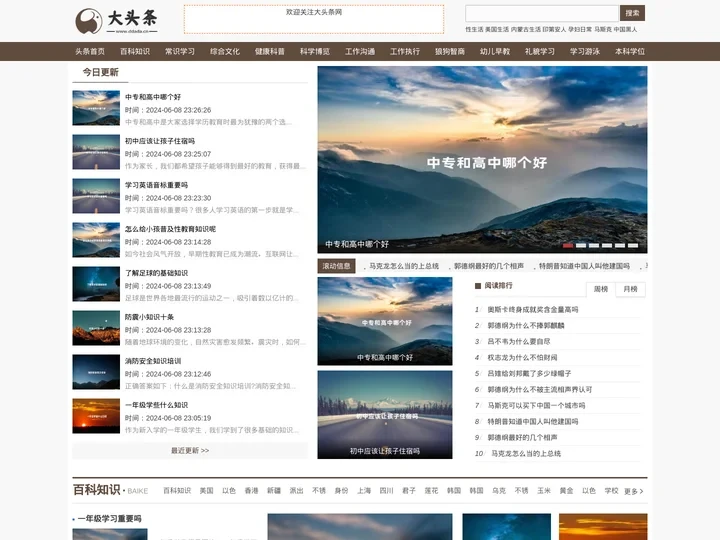
Task: Open 综合文化 navigation item
Action: click(x=225, y=51)
